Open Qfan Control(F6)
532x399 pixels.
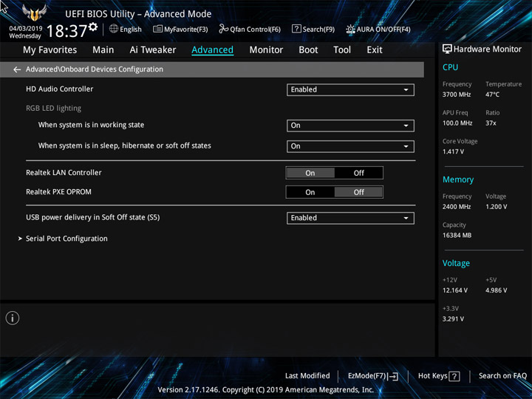point(250,29)
